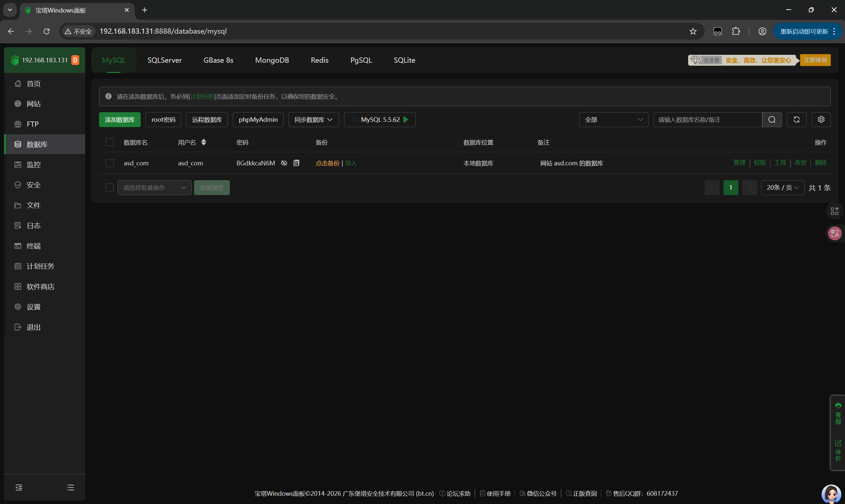Refresh the database list
This screenshot has width=845, height=504.
(x=796, y=119)
